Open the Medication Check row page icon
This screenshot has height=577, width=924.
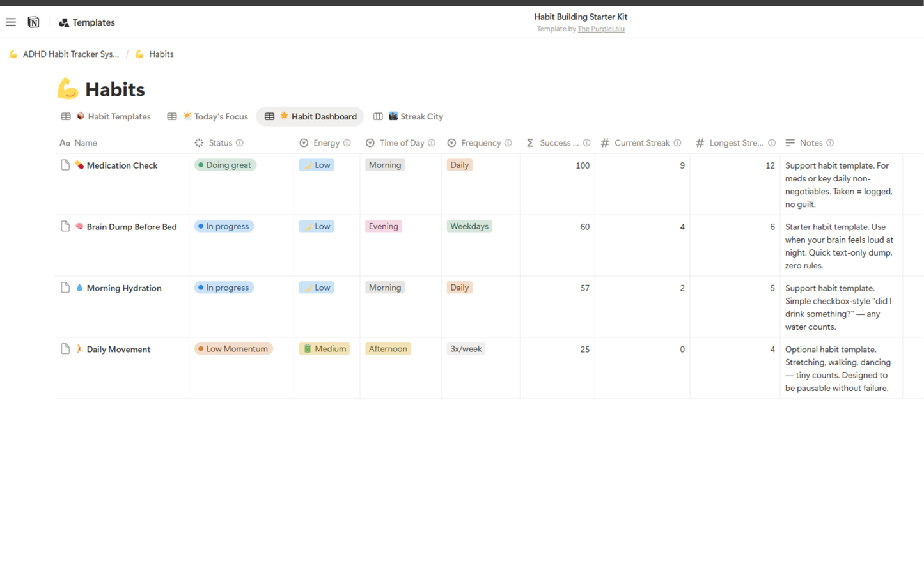65,164
